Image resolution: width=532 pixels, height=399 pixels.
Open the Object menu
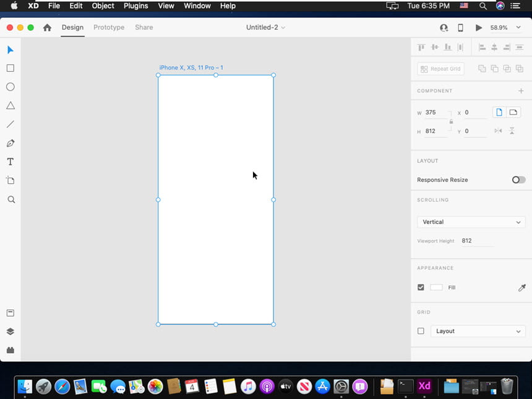coord(103,6)
